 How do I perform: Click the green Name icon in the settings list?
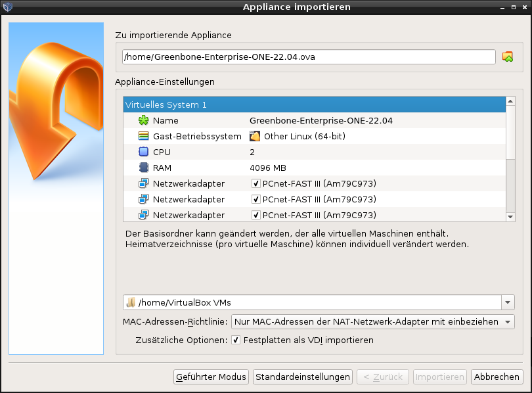pyautogui.click(x=144, y=120)
